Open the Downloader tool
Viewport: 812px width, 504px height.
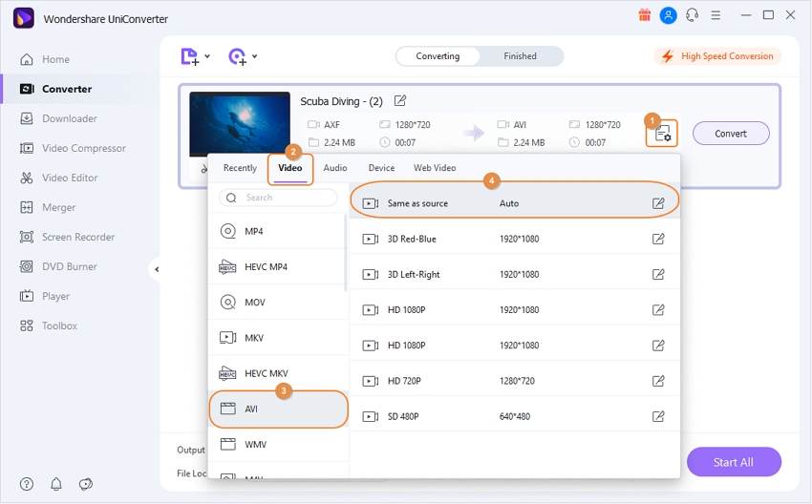(x=58, y=118)
